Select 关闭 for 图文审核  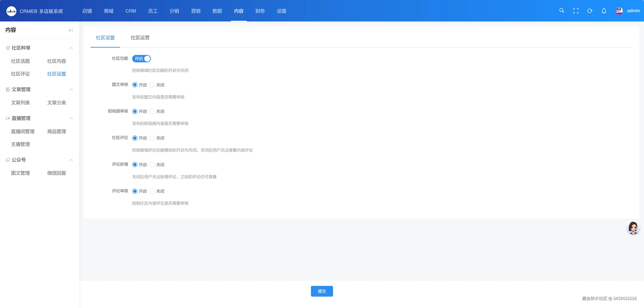click(152, 85)
